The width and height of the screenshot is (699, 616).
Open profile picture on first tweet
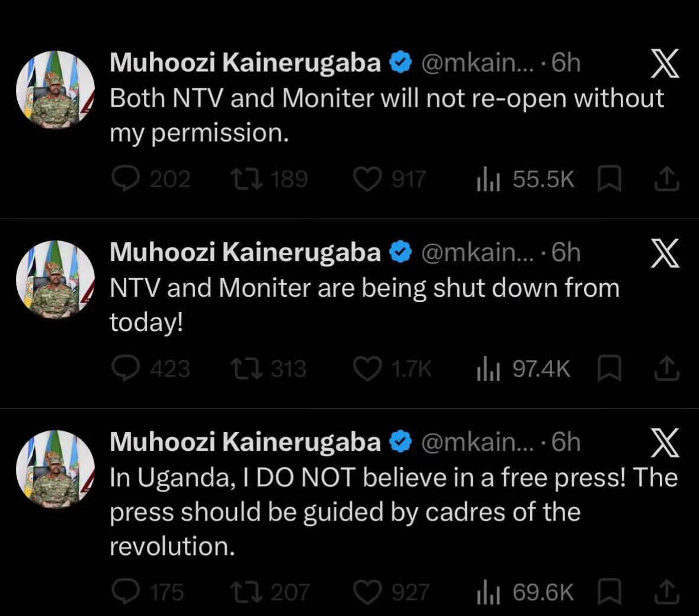tap(55, 89)
